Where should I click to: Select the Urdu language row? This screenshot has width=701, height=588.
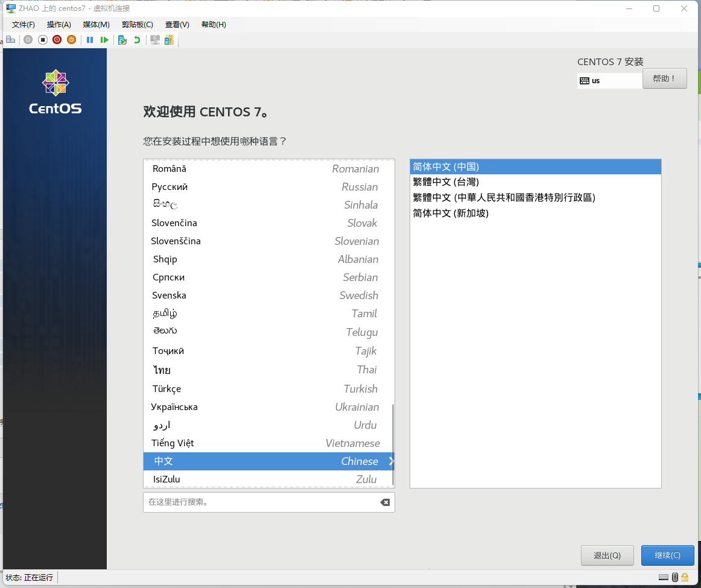click(267, 425)
